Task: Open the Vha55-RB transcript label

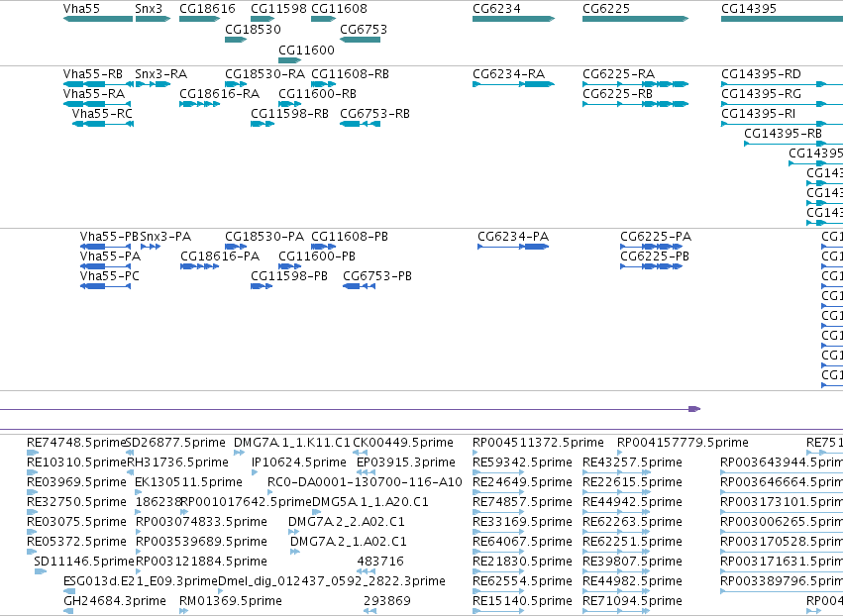Action: click(x=92, y=74)
